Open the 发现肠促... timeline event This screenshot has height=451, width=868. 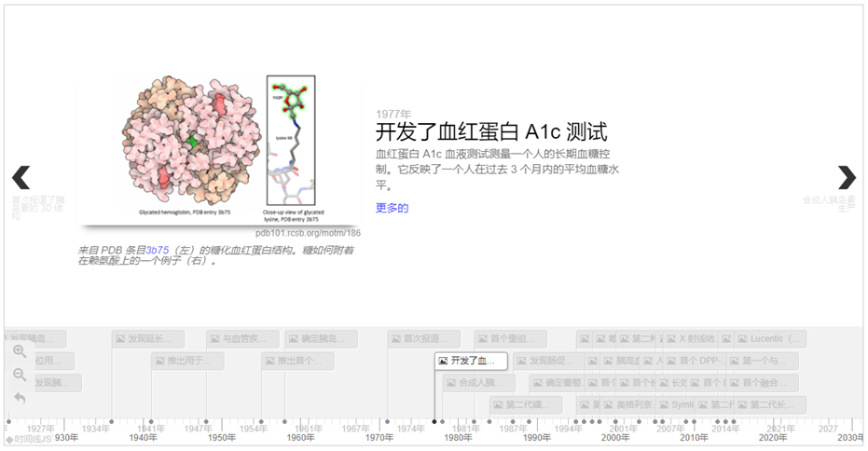click(x=548, y=361)
